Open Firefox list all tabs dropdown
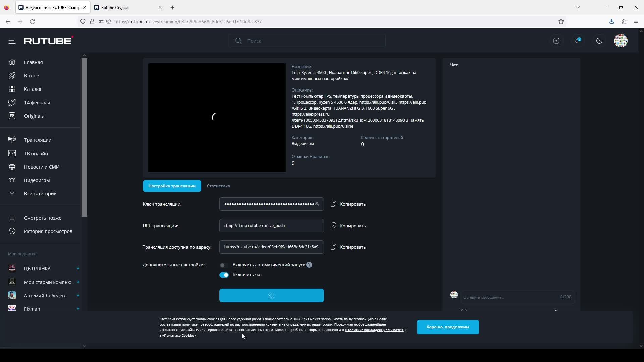Viewport: 644px width, 362px height. (578, 7)
